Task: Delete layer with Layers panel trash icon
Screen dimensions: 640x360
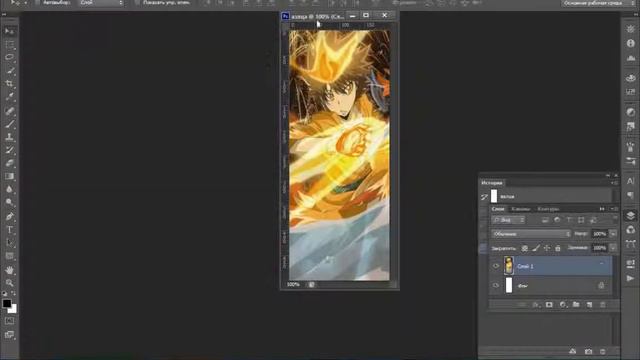Action: point(602,304)
